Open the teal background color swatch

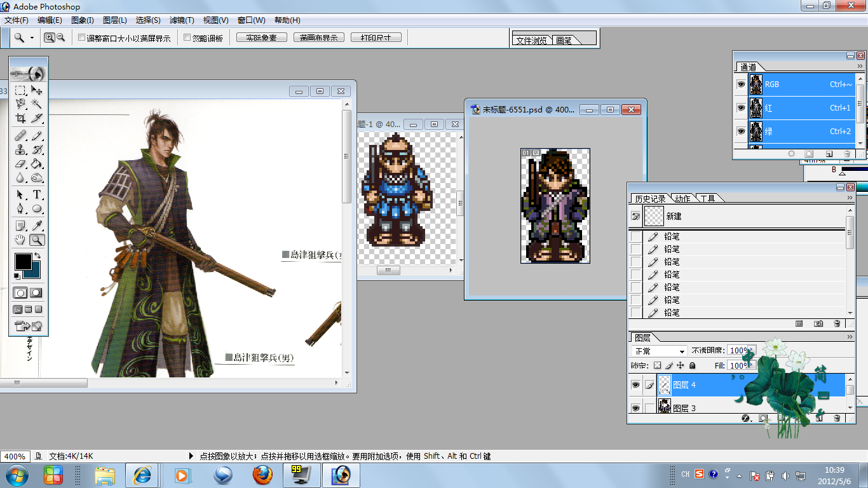[34, 273]
